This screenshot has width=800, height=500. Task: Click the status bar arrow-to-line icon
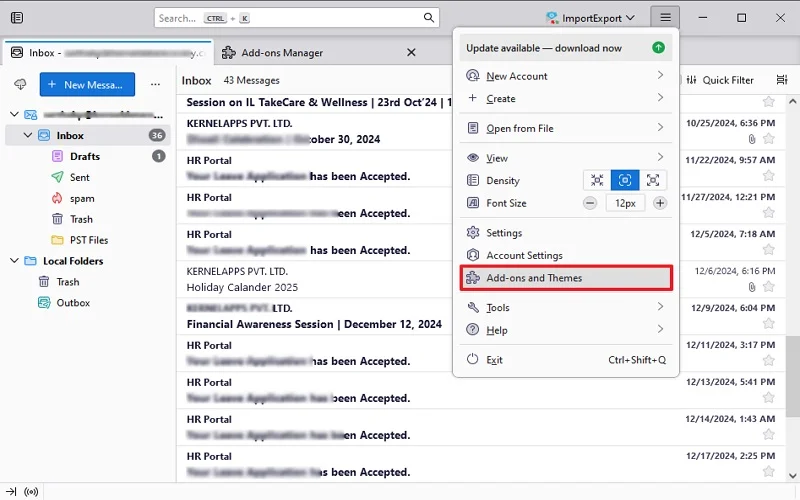coord(11,492)
